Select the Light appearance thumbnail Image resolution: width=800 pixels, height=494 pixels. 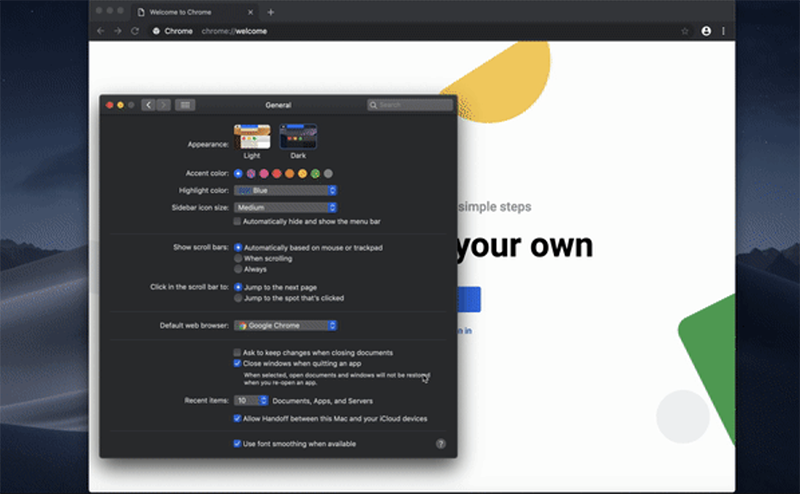pos(252,137)
